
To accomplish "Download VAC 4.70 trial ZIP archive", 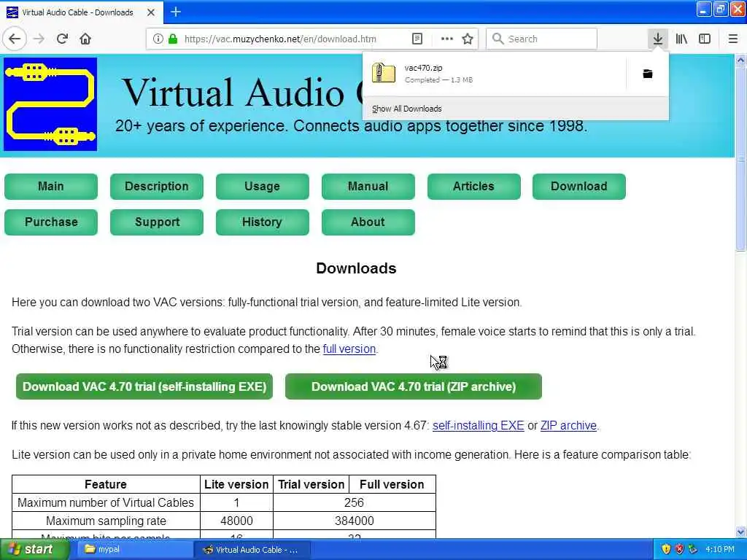I will [414, 386].
